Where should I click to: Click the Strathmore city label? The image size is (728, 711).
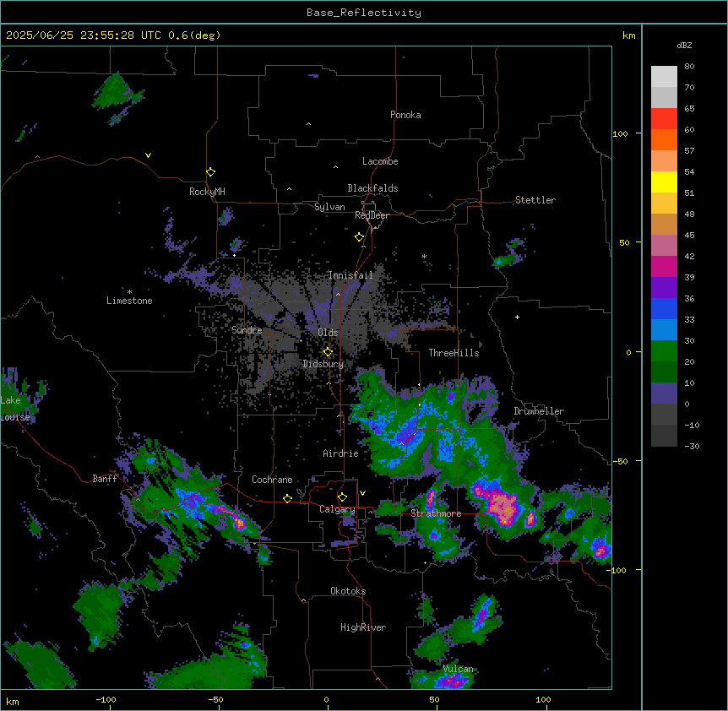click(x=436, y=513)
